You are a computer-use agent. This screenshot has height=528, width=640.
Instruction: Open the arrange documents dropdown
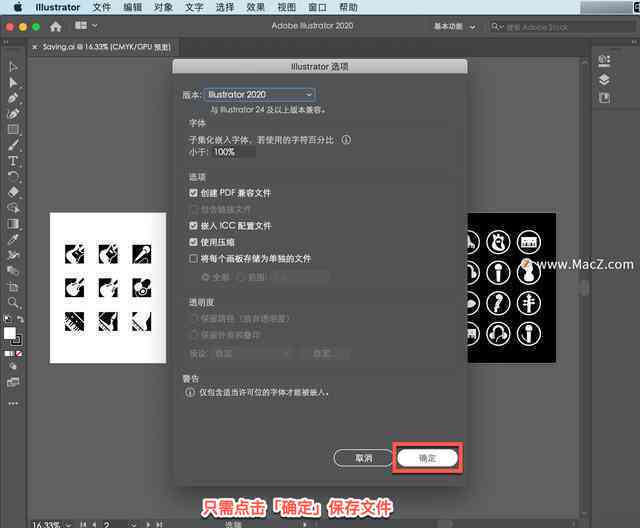[86, 26]
